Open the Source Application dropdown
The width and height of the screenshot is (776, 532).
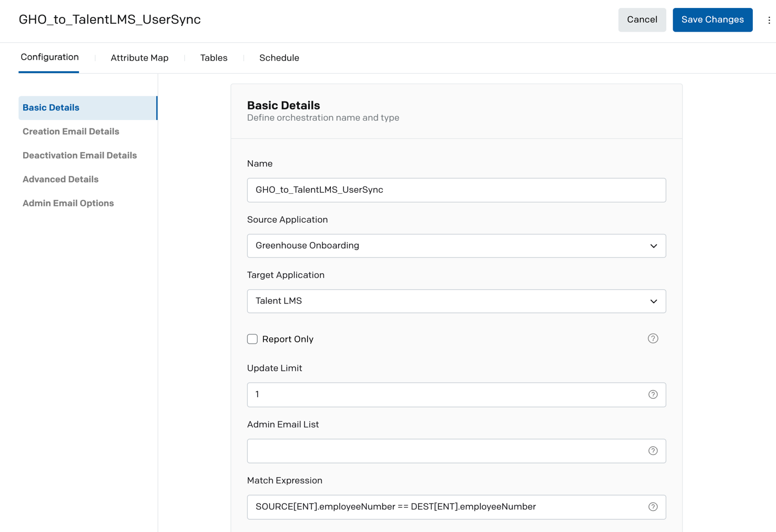point(456,246)
